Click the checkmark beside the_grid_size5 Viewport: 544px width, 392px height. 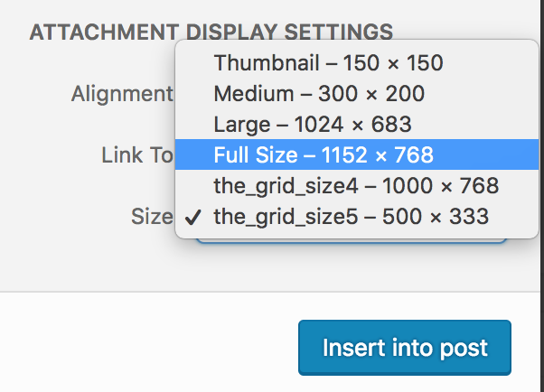click(x=192, y=218)
